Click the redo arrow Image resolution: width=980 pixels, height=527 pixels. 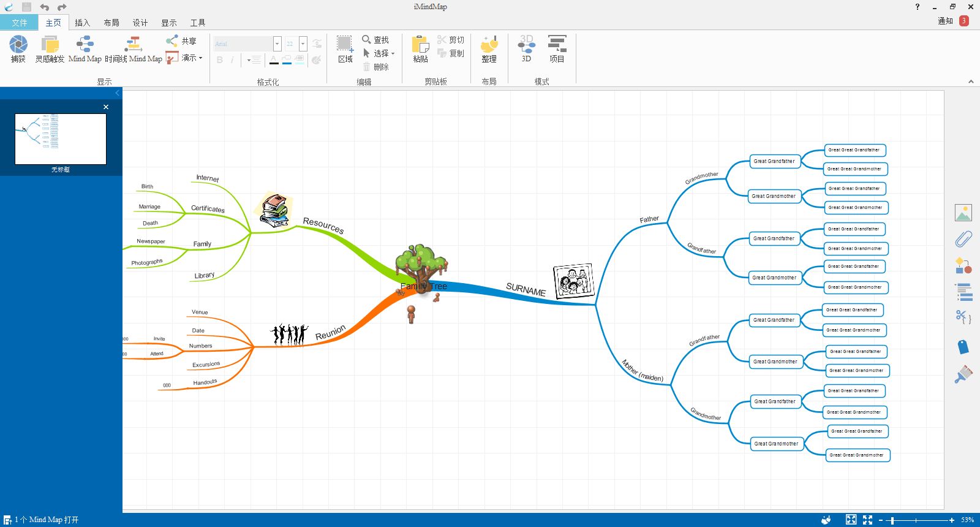(x=62, y=7)
